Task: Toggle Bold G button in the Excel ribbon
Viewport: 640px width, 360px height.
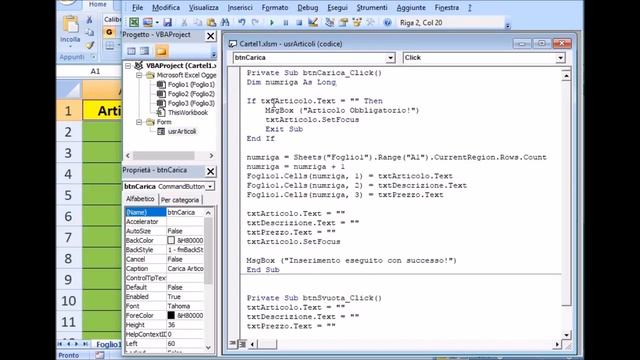Action: (x=109, y=32)
